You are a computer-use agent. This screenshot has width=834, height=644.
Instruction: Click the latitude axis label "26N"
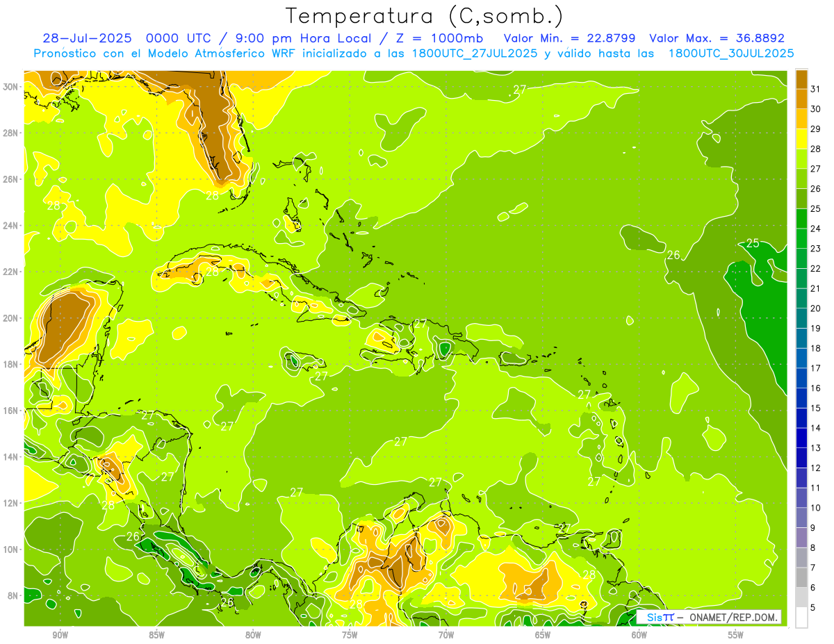(x=11, y=179)
